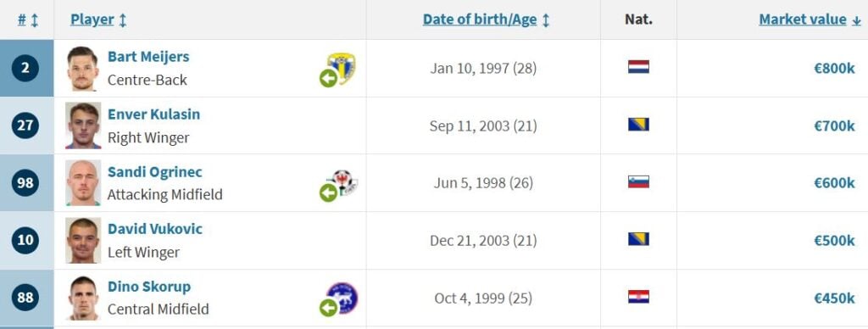Click the Bosnia flag in David Vukovic row

coord(638,239)
